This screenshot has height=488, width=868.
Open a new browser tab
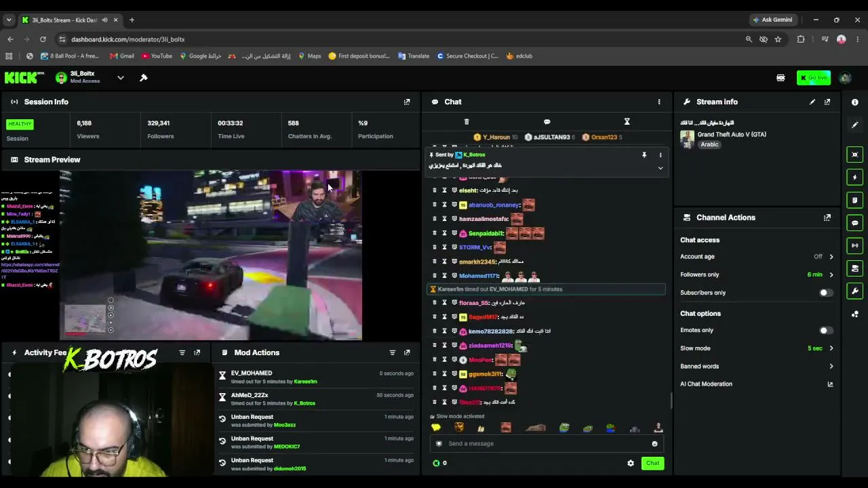click(x=132, y=20)
